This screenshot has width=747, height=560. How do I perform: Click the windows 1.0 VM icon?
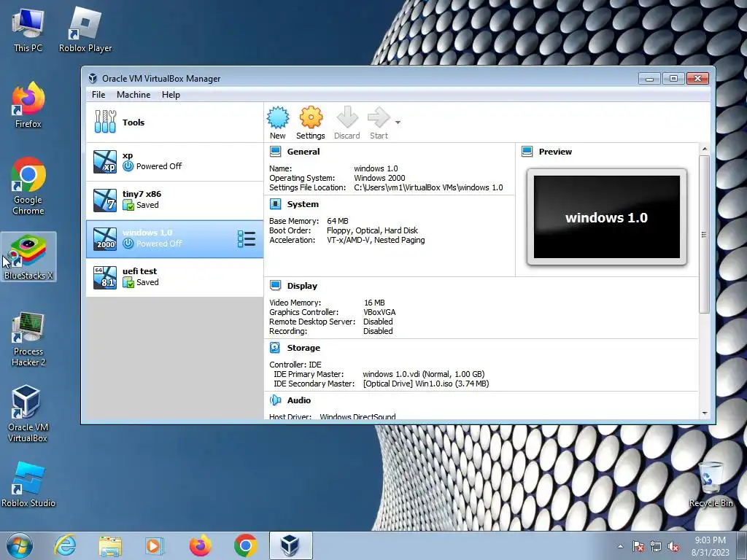click(105, 238)
